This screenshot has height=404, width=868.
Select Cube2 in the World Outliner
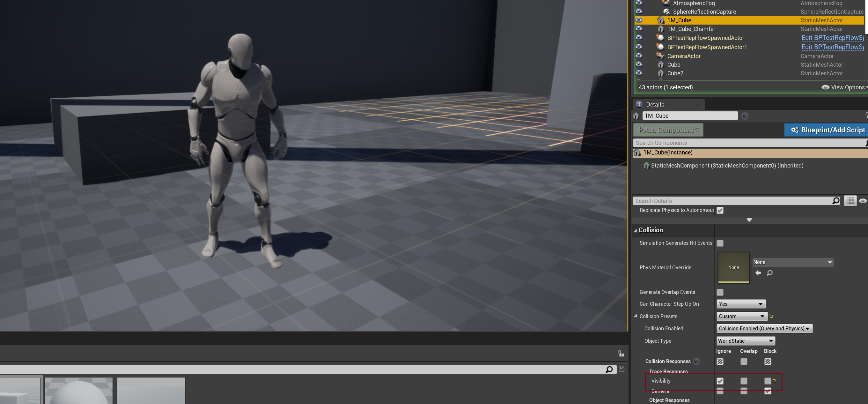pyautogui.click(x=675, y=73)
